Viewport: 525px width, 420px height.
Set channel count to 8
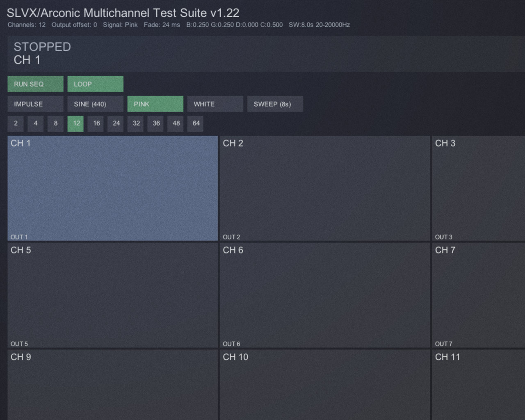click(x=55, y=123)
